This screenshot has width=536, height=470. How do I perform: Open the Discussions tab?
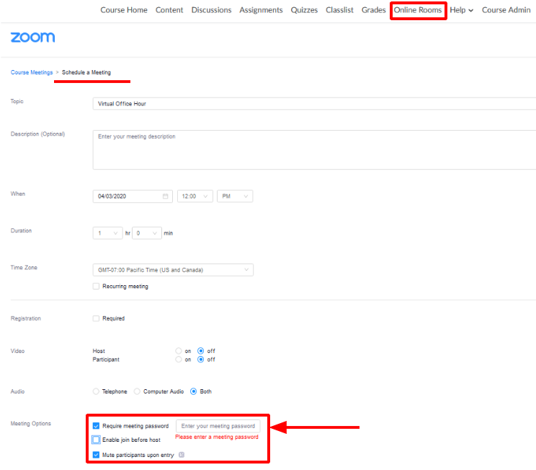211,10
